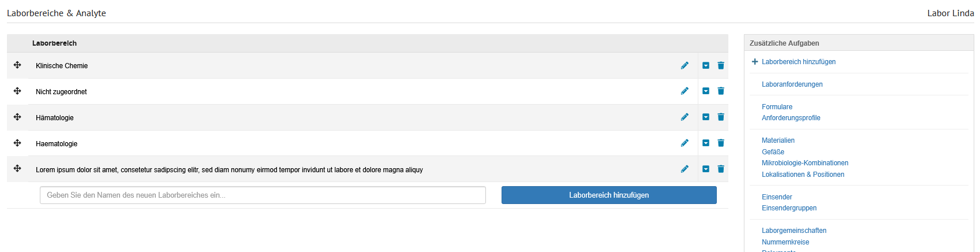
Task: Go to Formulare
Action: point(777,107)
